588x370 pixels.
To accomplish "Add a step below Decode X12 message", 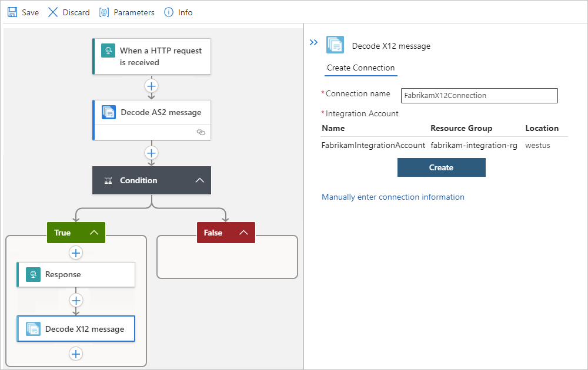I will click(x=76, y=354).
